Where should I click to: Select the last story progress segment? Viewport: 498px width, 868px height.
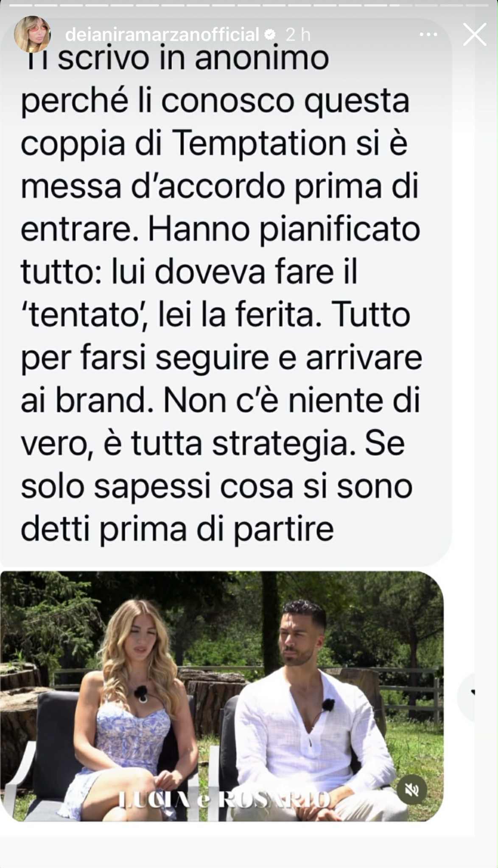[x=478, y=6]
